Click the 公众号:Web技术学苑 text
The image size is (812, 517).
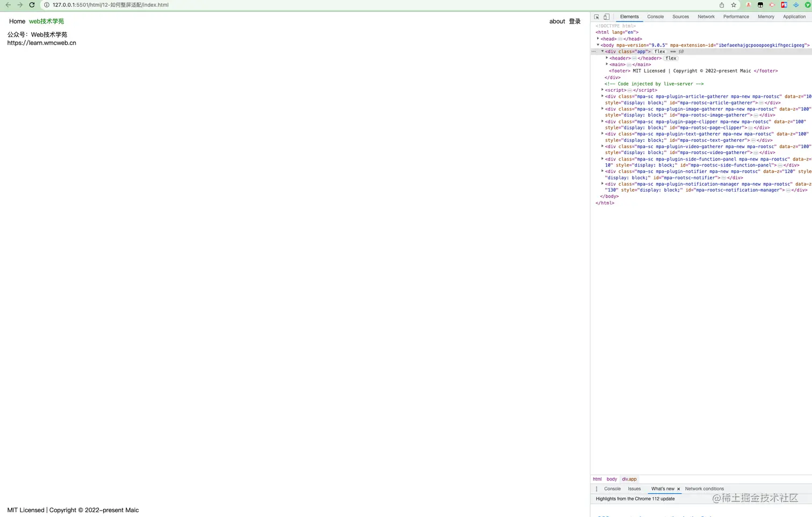(37, 34)
